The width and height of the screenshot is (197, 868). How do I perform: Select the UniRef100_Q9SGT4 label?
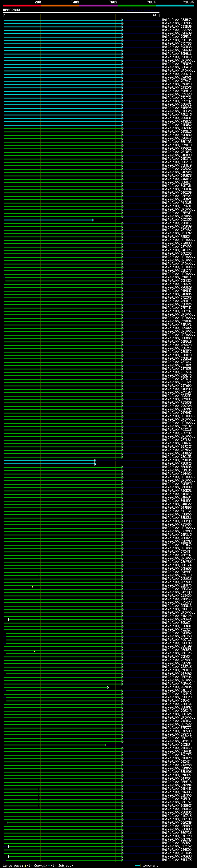pyautogui.click(x=177, y=74)
